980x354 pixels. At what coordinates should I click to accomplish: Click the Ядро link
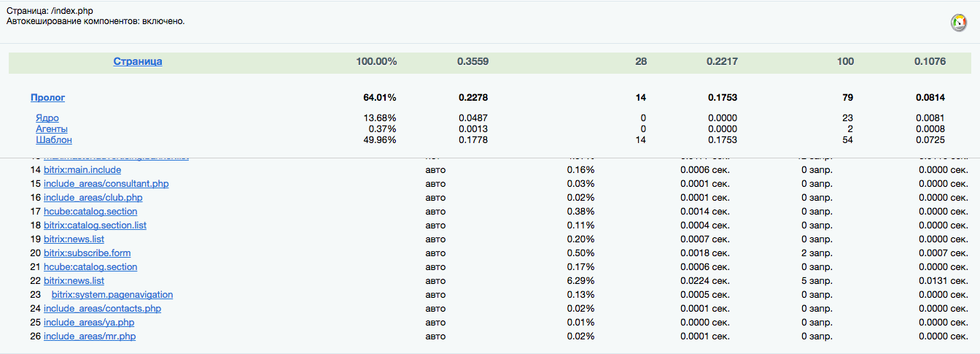point(47,118)
